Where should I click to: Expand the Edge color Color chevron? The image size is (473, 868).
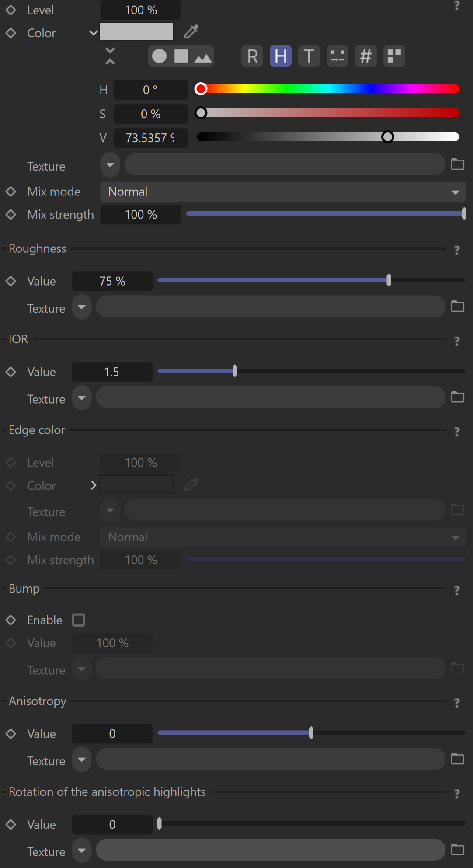93,485
